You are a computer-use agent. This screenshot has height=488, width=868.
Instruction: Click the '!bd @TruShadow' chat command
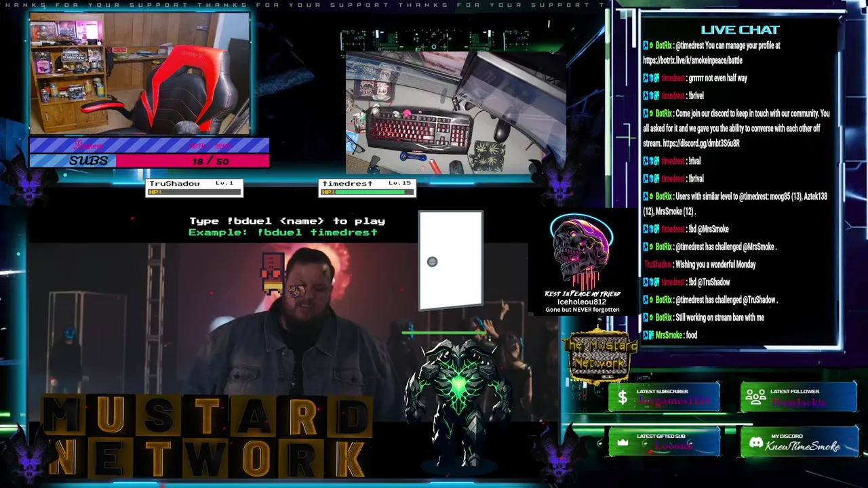click(709, 282)
